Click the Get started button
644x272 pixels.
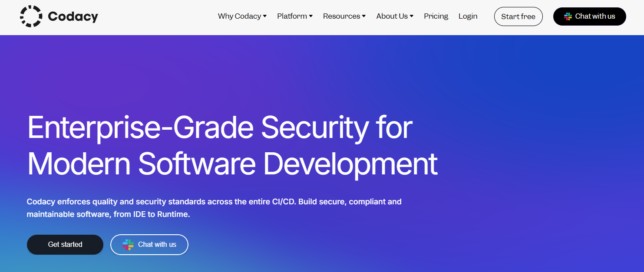(65, 245)
